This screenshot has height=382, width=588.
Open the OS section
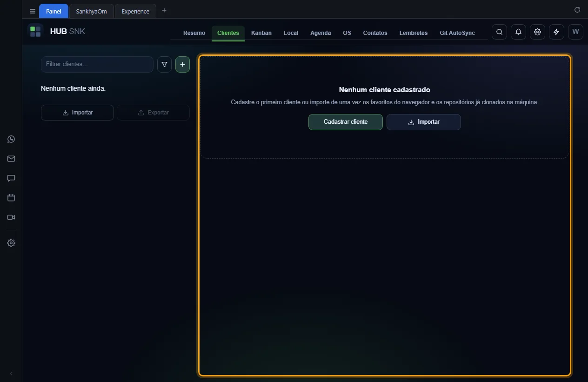tap(347, 33)
